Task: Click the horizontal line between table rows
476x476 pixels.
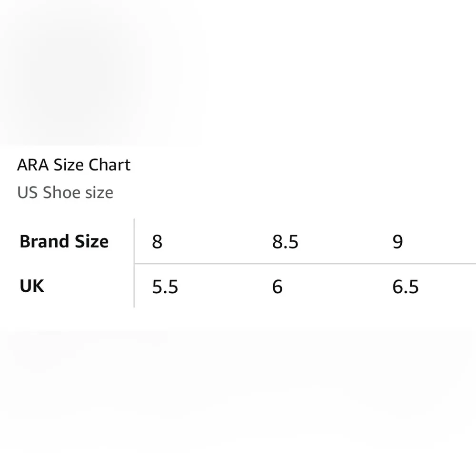Action: tap(305, 263)
